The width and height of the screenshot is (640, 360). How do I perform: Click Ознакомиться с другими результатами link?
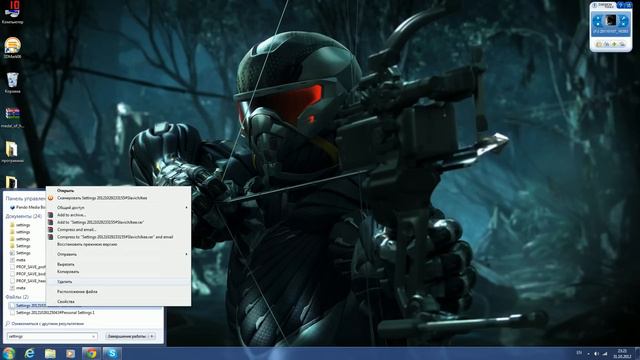point(48,324)
